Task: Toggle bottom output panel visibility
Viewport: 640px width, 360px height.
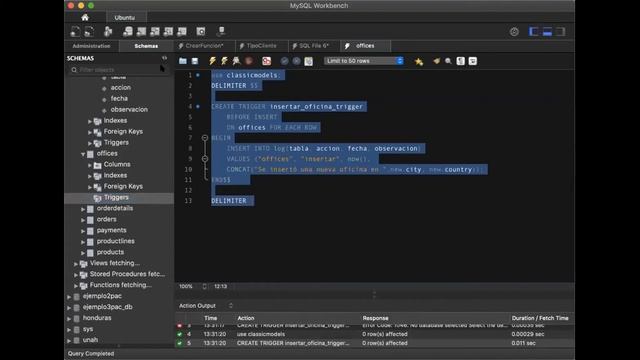Action: coord(547,31)
